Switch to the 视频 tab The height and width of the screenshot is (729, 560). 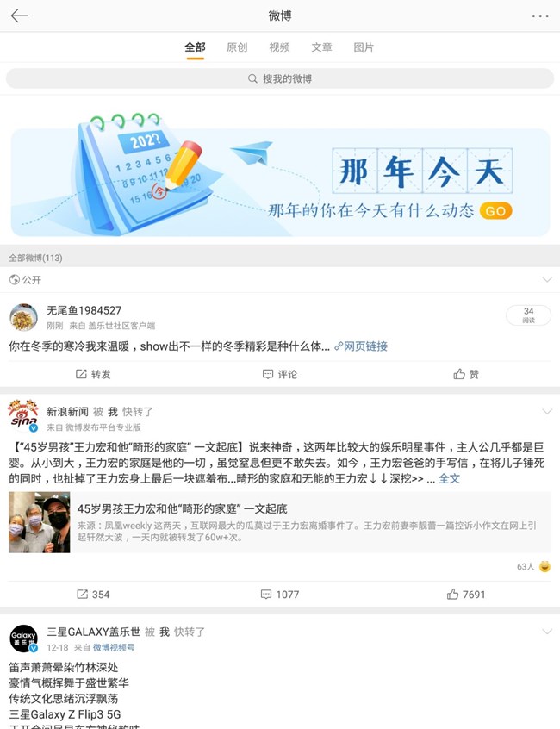279,47
